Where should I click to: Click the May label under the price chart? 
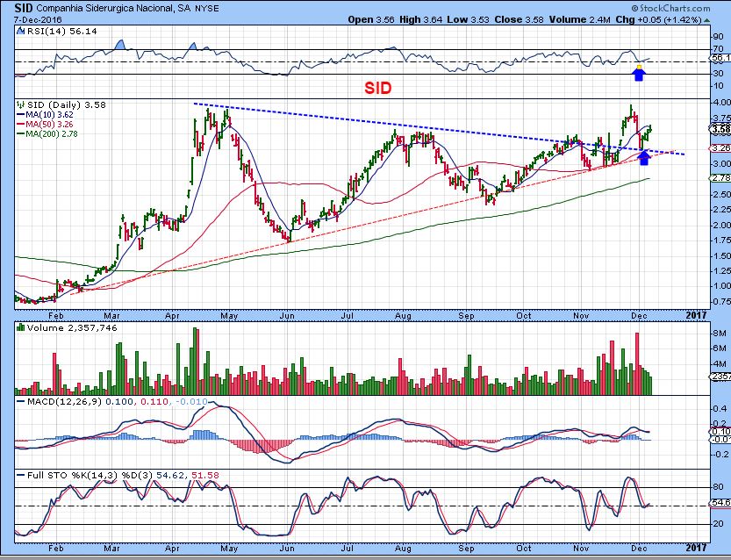[x=229, y=316]
